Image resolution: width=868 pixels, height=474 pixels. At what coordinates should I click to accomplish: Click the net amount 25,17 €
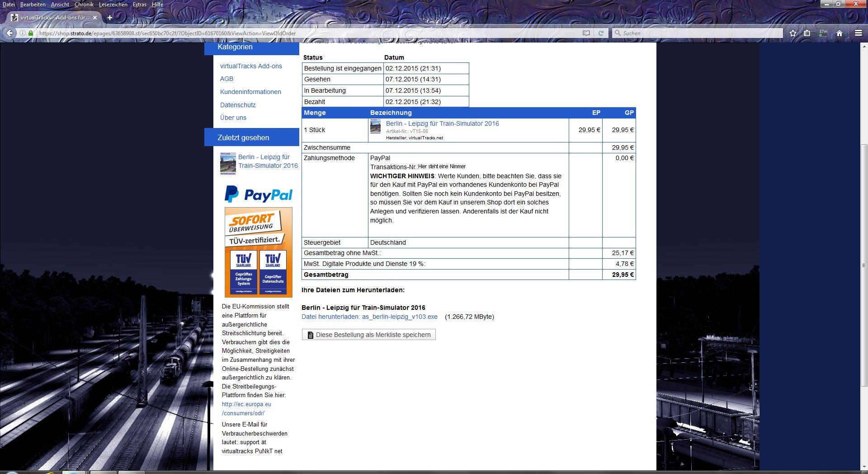click(623, 253)
